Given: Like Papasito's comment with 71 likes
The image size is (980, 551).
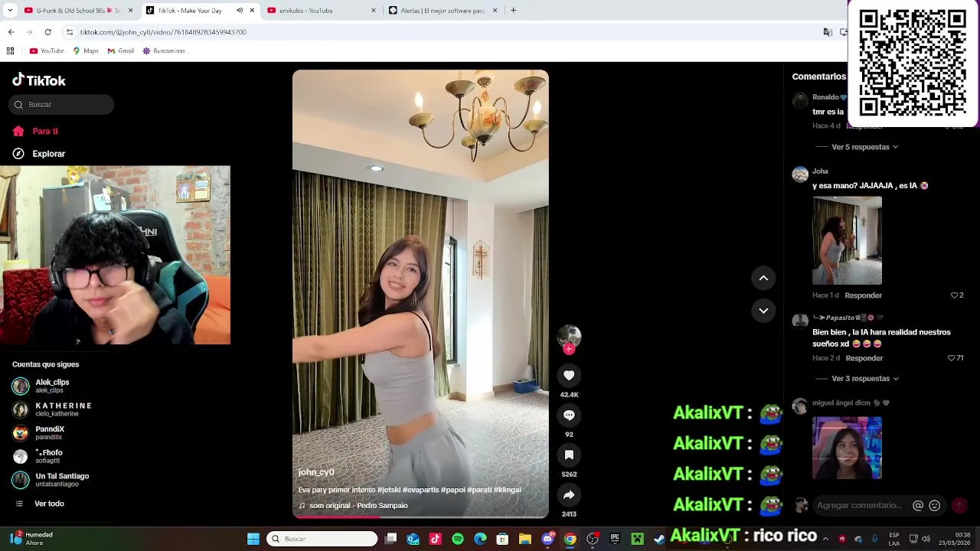Looking at the screenshot, I should [x=952, y=358].
